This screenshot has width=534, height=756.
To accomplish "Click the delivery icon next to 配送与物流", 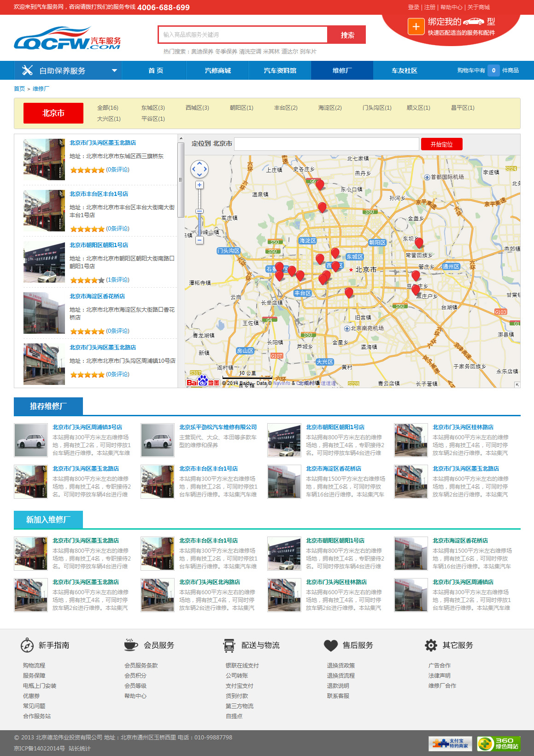I will (x=229, y=645).
